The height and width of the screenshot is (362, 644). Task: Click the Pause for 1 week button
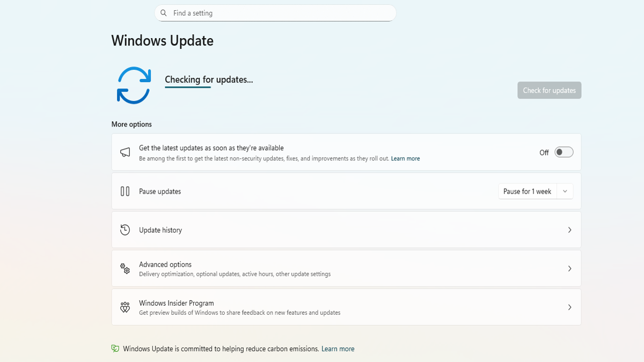(x=528, y=191)
